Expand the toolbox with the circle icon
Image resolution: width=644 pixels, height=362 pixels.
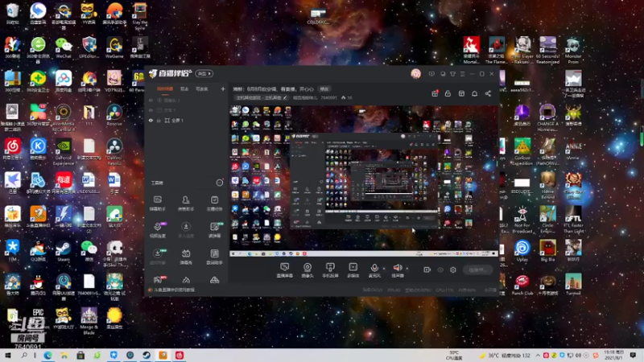tap(219, 183)
